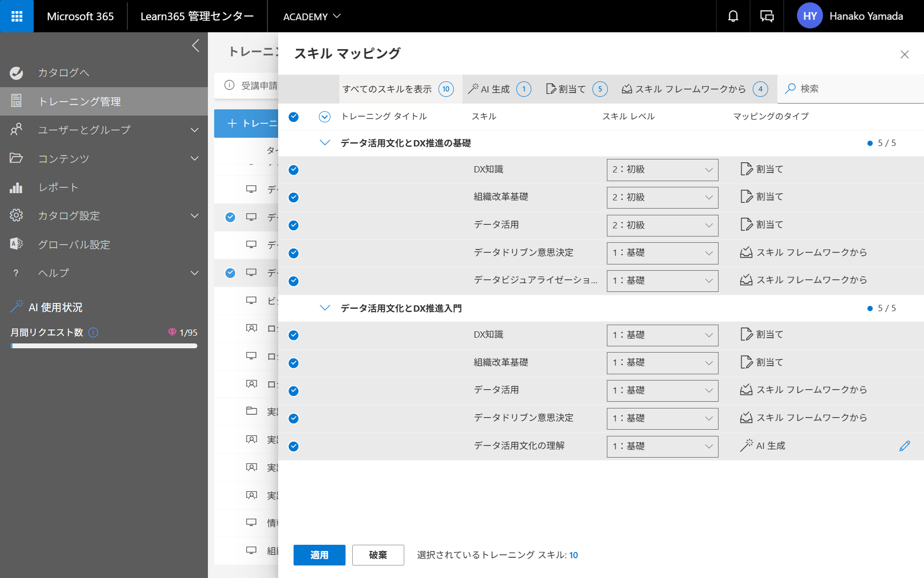Click the framework icon in データビジュアライゼーション row

tap(746, 280)
